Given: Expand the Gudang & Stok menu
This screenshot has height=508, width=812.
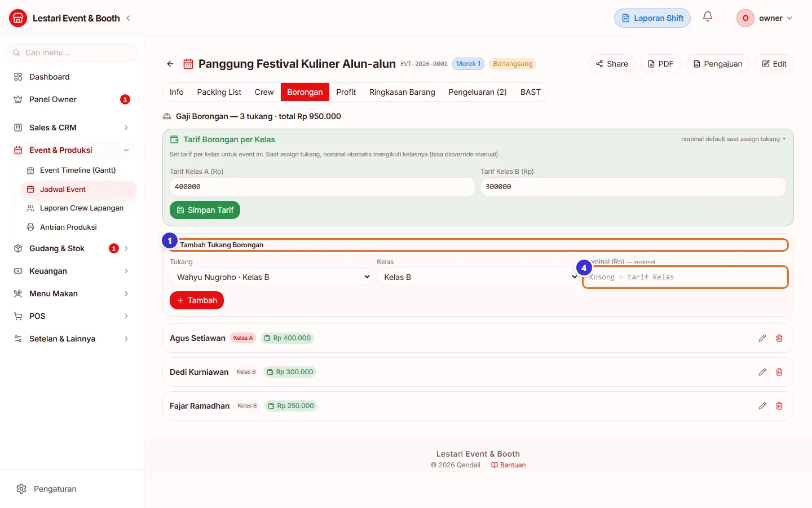Looking at the screenshot, I should pos(72,248).
